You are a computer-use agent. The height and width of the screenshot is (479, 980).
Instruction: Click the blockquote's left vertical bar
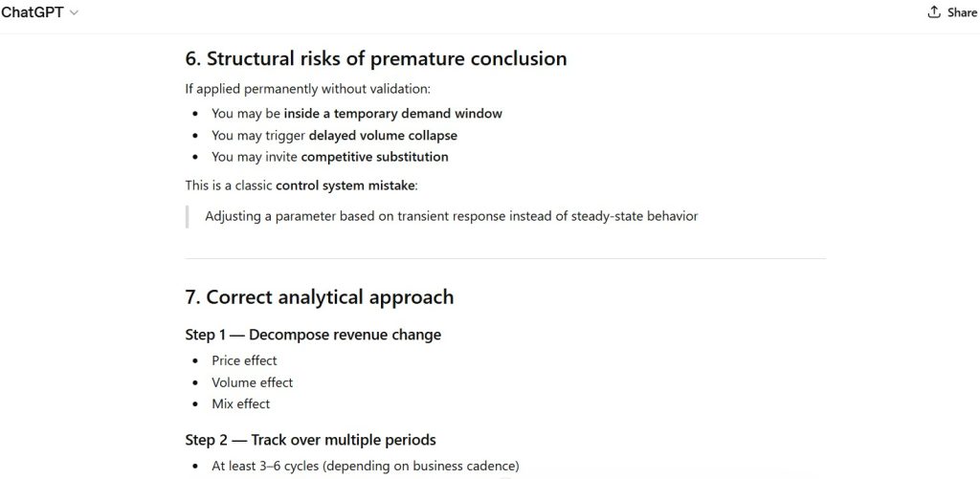coord(187,216)
